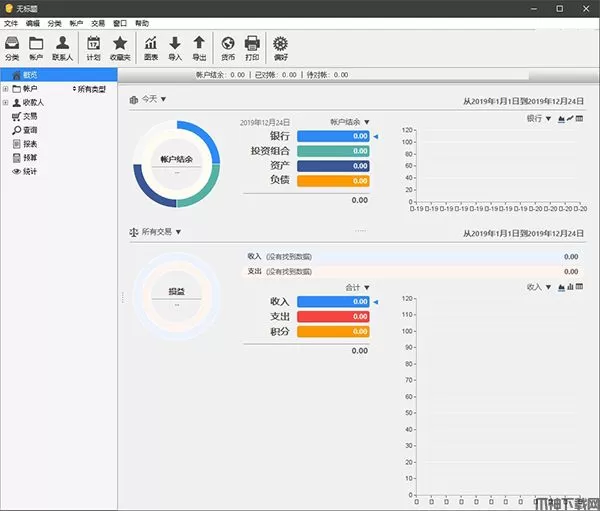Open the 计划 schedule calendar icon

click(93, 48)
